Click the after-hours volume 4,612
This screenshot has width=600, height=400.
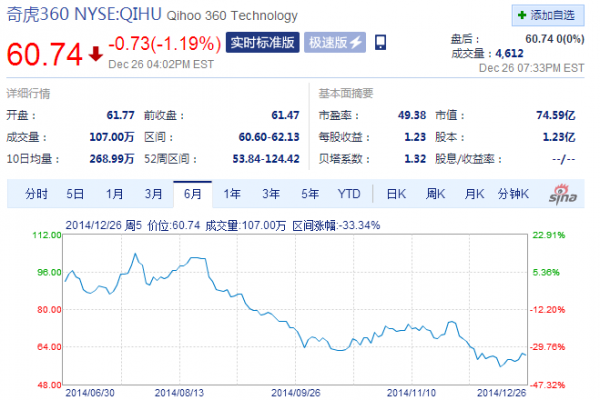(509, 53)
